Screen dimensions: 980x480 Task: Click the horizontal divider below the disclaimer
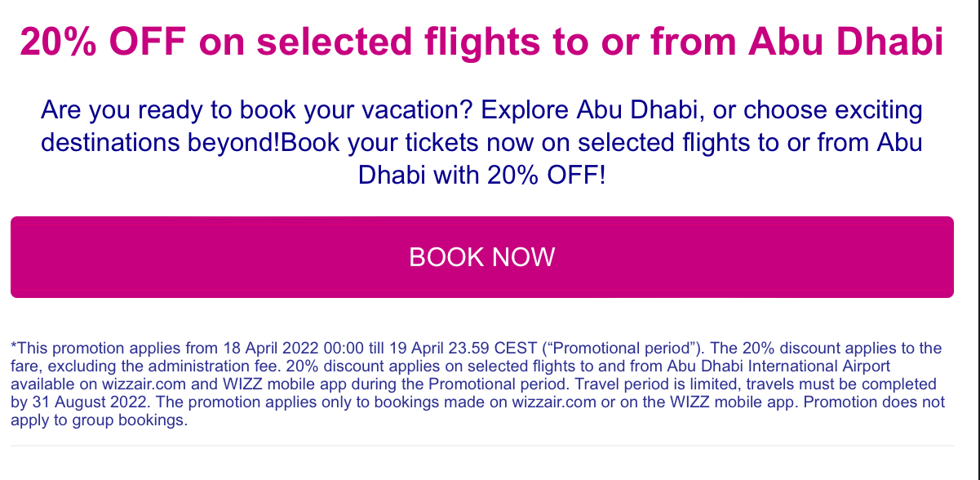click(x=481, y=446)
